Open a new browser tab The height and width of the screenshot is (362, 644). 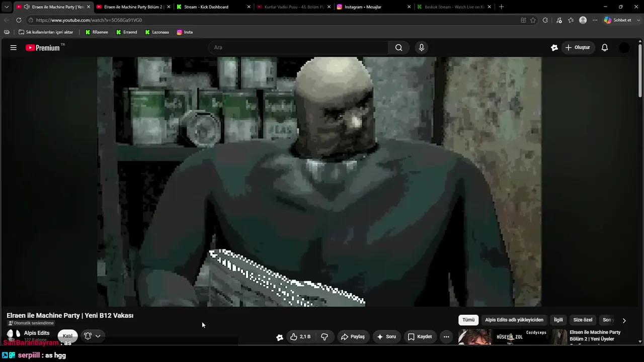[501, 7]
